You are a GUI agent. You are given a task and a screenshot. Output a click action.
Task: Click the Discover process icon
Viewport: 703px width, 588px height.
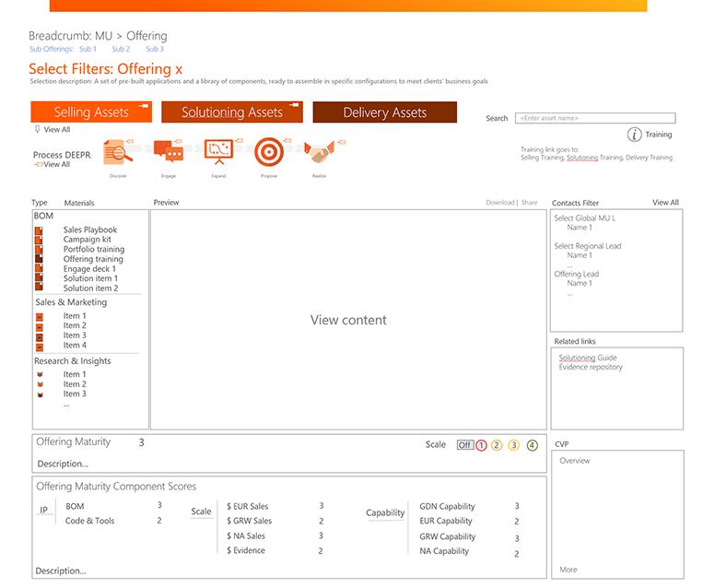tap(118, 152)
